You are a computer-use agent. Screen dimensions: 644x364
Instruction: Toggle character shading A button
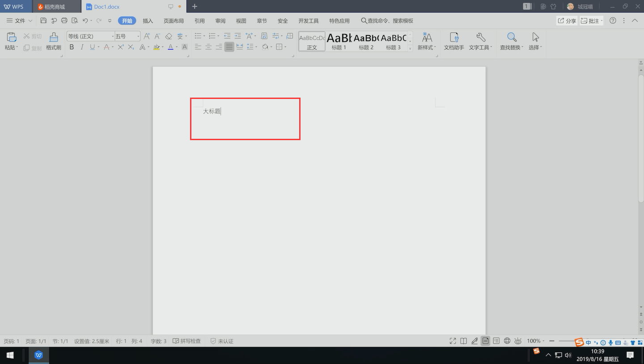[x=185, y=47]
